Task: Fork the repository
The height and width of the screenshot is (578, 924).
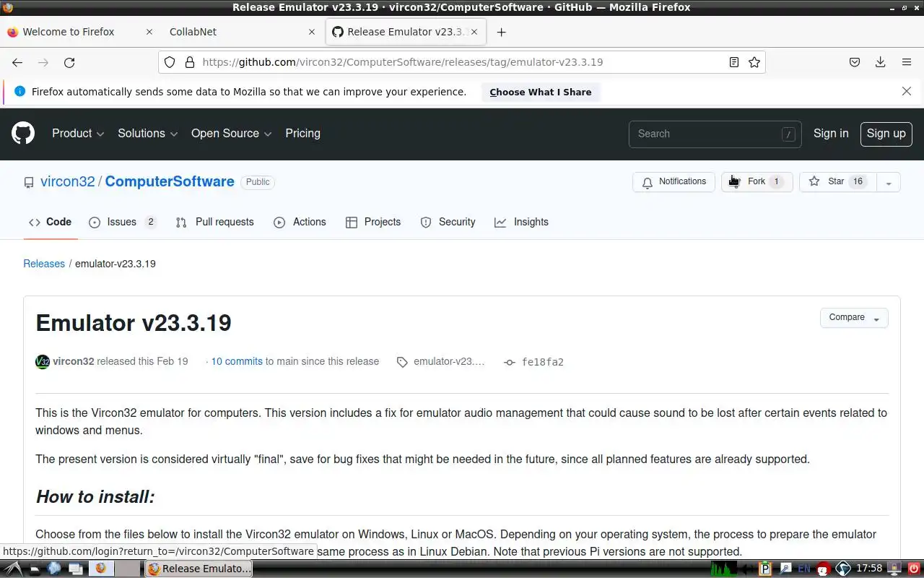Action: pos(757,182)
